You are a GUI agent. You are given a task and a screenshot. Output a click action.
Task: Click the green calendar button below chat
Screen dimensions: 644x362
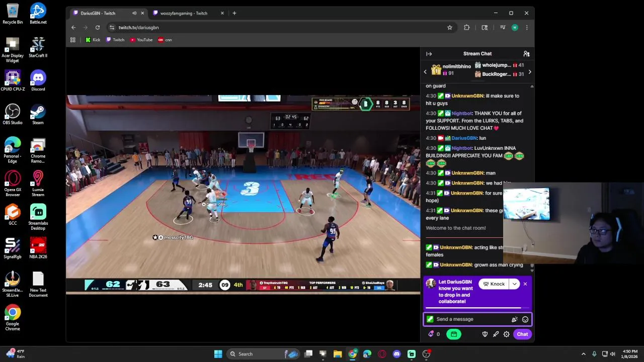453,334
